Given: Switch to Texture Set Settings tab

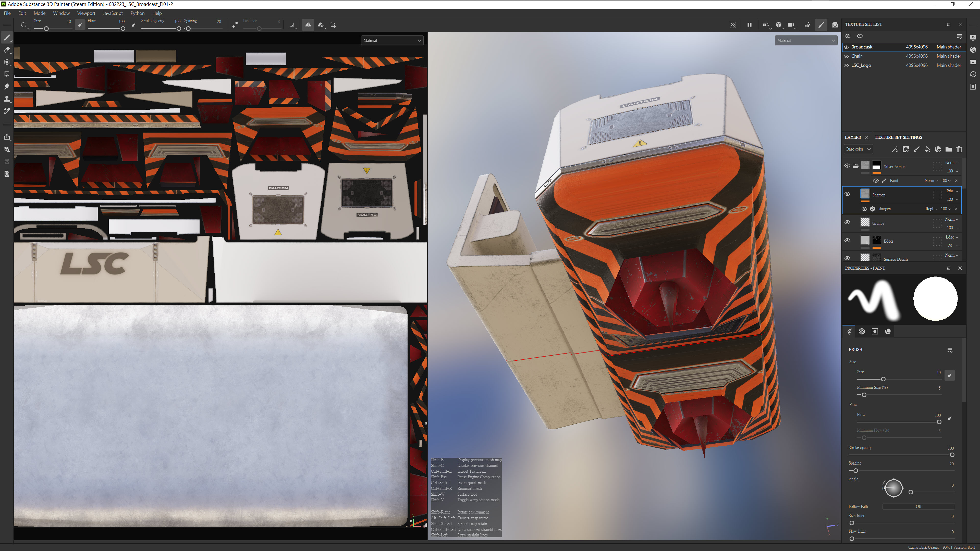Looking at the screenshot, I should click(x=898, y=137).
